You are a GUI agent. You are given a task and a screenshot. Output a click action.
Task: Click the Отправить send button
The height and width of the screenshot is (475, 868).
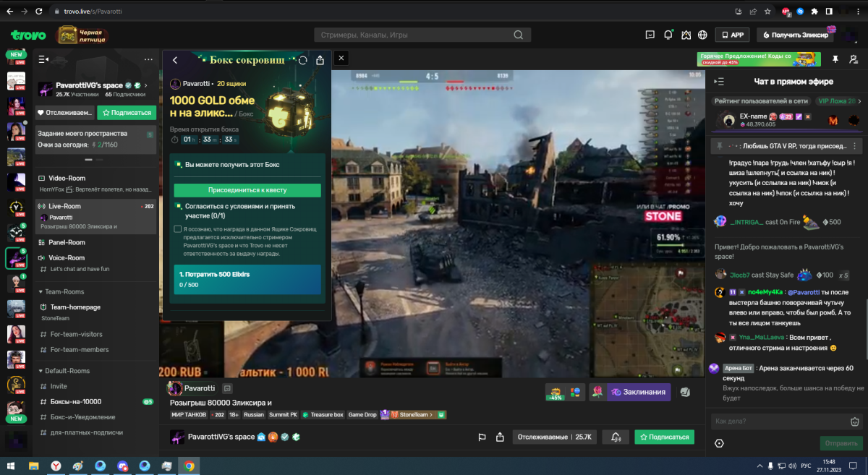point(841,443)
